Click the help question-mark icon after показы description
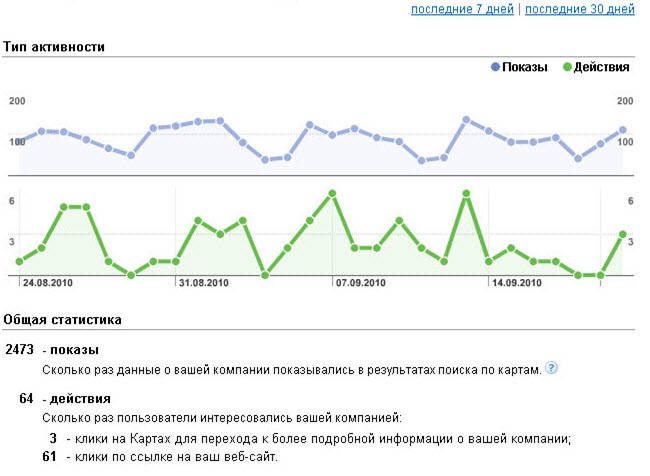 (x=551, y=368)
